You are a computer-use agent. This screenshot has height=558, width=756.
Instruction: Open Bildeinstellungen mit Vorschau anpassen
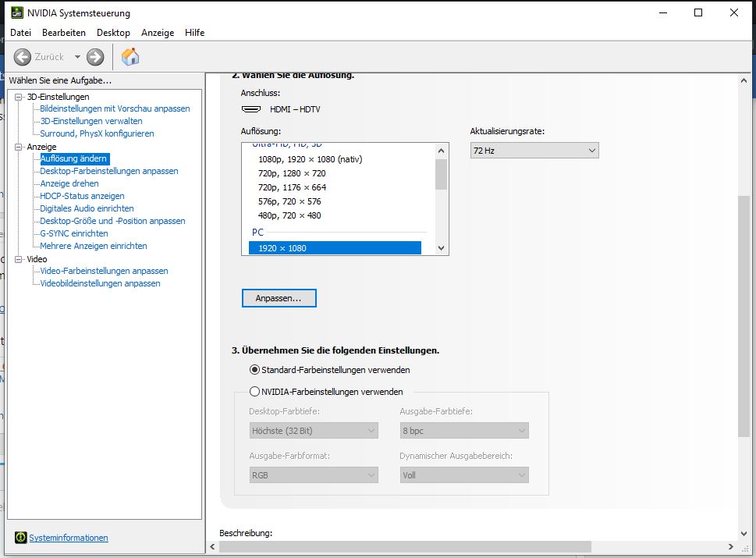115,108
